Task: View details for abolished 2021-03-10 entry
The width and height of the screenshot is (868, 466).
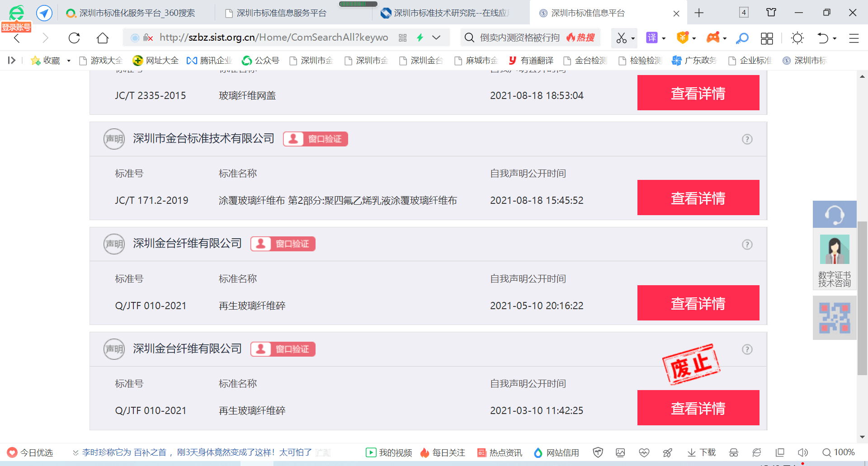Action: [x=698, y=408]
